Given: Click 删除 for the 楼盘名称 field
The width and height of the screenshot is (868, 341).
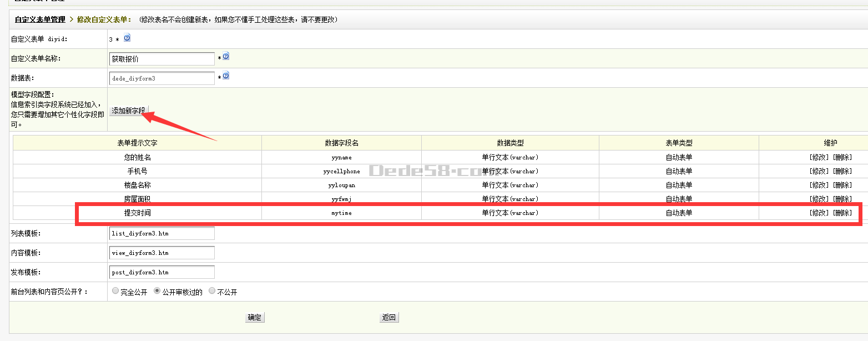Looking at the screenshot, I should (842, 185).
